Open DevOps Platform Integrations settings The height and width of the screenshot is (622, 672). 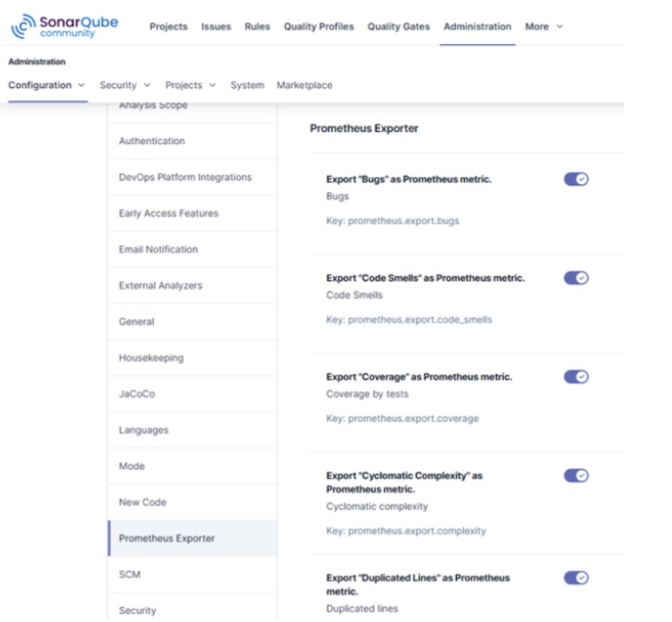tap(185, 177)
